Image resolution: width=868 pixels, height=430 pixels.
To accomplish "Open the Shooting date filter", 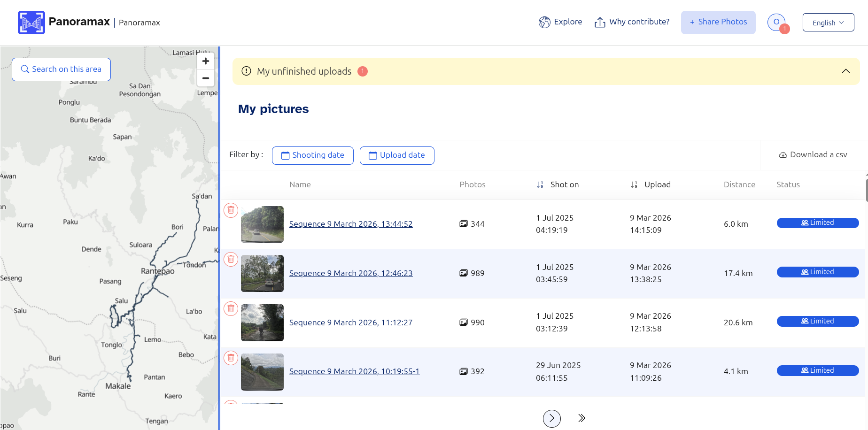I will (312, 155).
